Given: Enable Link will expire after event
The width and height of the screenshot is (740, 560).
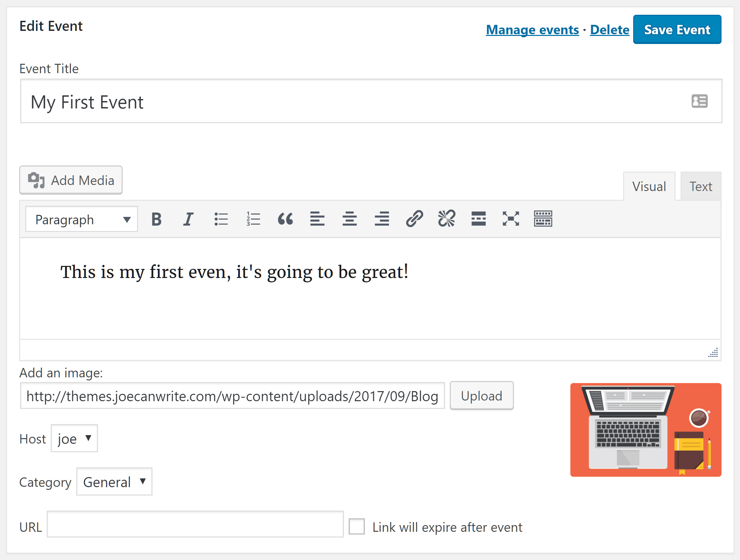Looking at the screenshot, I should click(x=356, y=527).
